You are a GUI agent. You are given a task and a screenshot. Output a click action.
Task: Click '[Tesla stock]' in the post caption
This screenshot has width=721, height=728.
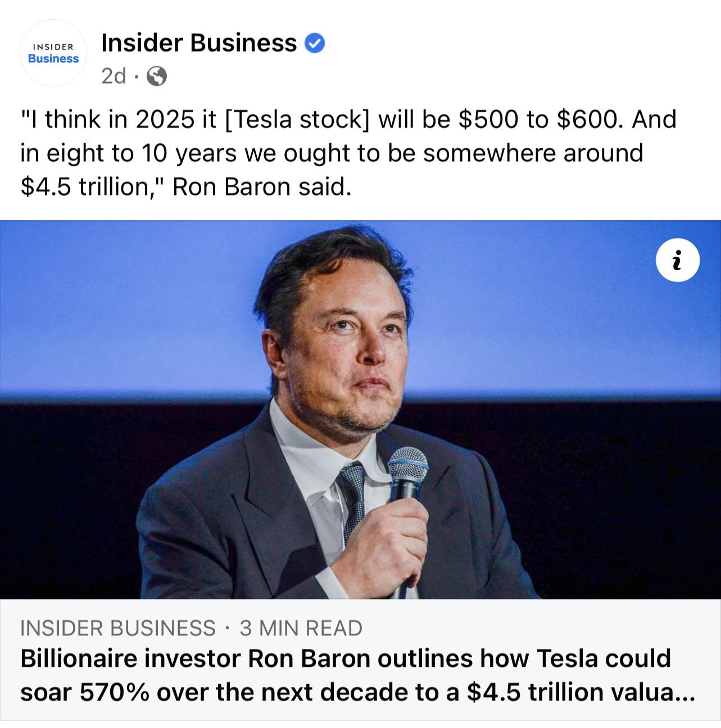pos(297,120)
